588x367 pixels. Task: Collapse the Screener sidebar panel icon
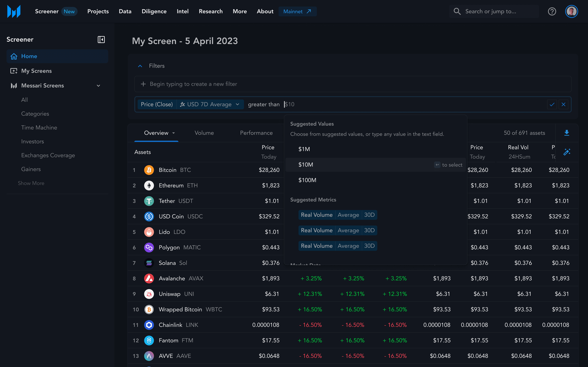[x=101, y=40]
